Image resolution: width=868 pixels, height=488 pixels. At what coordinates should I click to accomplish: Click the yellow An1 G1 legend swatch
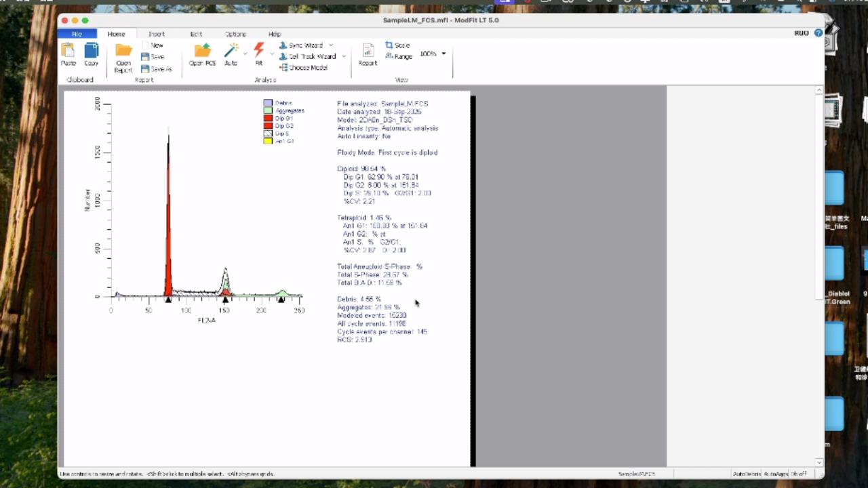pos(268,141)
